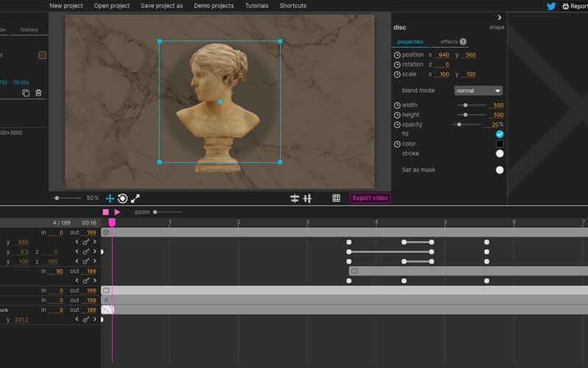Delete using the trash can icon

pos(39,93)
